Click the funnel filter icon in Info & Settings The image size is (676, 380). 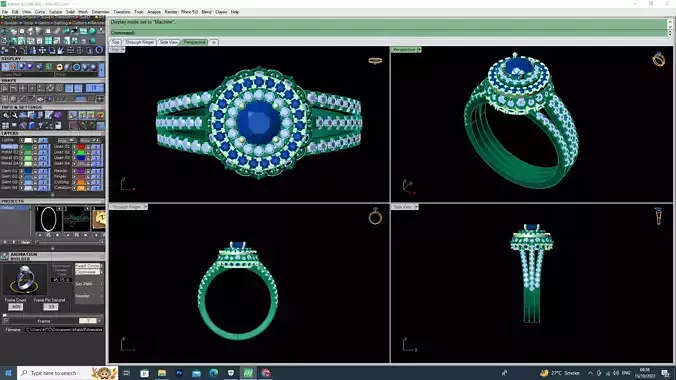click(40, 126)
